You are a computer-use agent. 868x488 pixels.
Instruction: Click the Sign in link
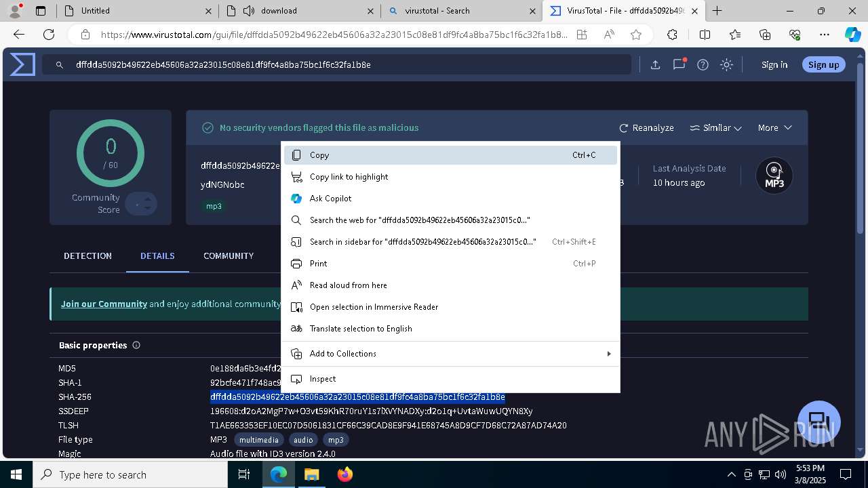click(x=774, y=64)
